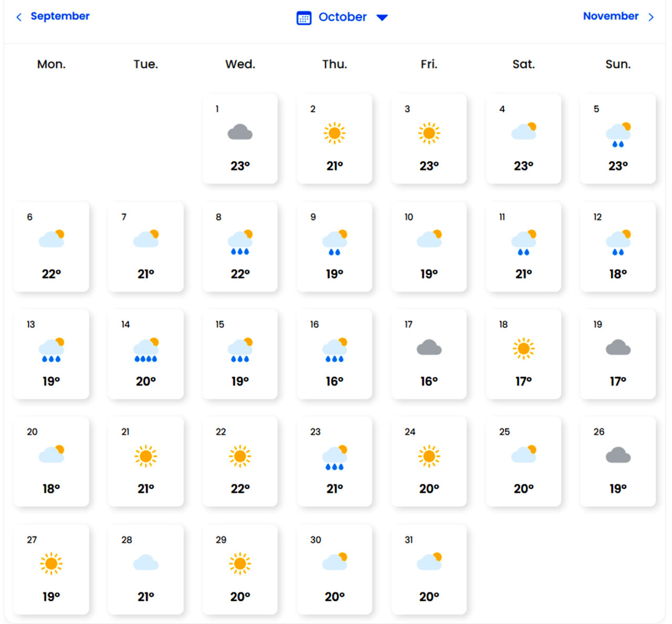Click the 18° temperature on October 12
The height and width of the screenshot is (624, 672).
coord(618,274)
